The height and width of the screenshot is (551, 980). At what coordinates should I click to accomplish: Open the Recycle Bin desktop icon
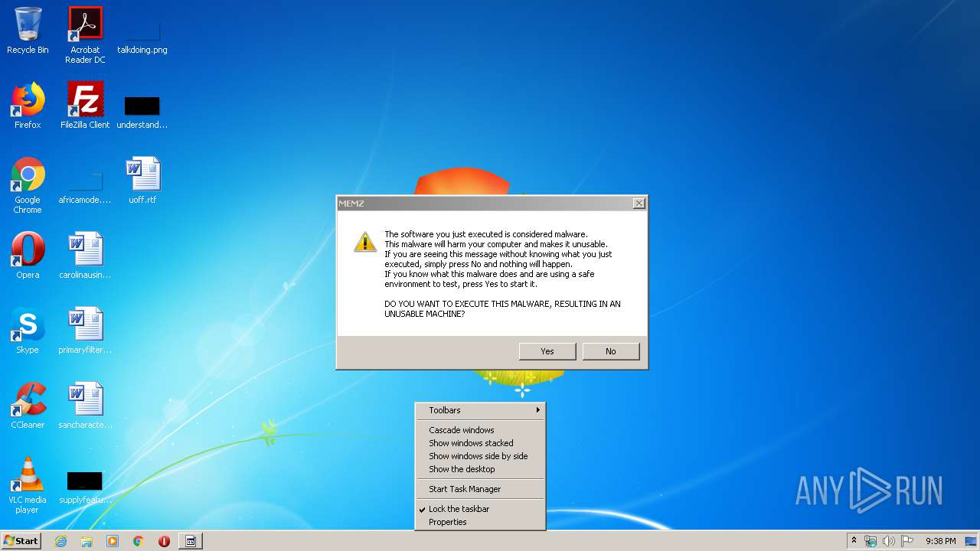pyautogui.click(x=28, y=31)
